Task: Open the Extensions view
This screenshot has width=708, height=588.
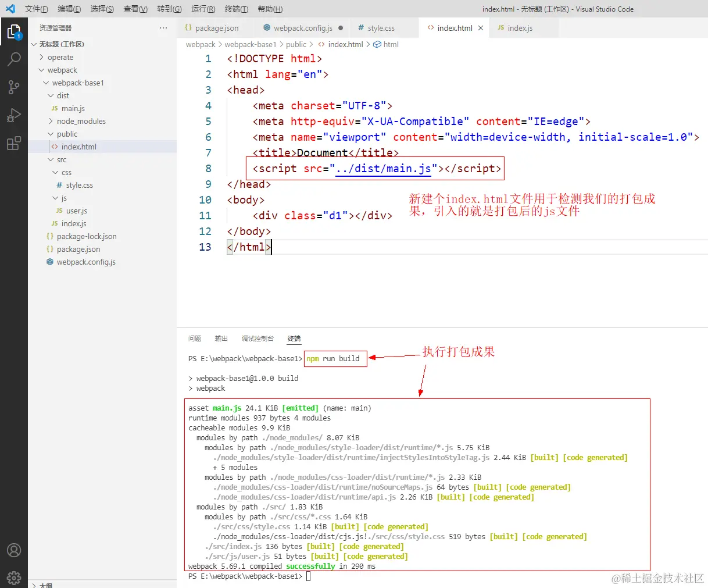Action: 14,143
